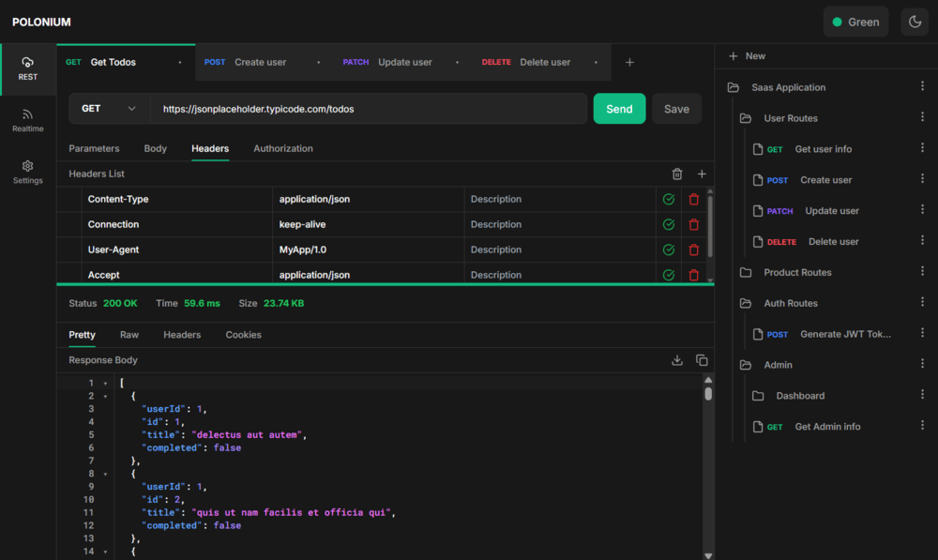The image size is (938, 560).
Task: Toggle dark mode with moon icon
Action: pos(915,23)
